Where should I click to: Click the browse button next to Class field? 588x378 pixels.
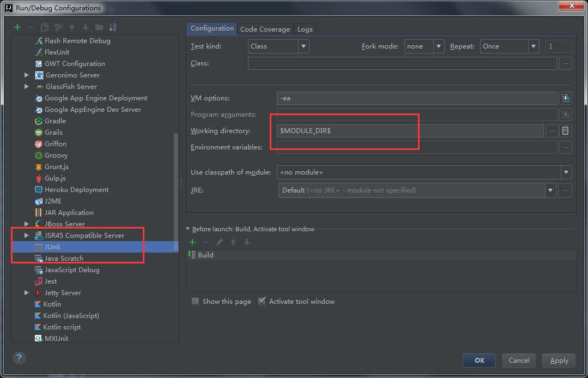coord(566,63)
